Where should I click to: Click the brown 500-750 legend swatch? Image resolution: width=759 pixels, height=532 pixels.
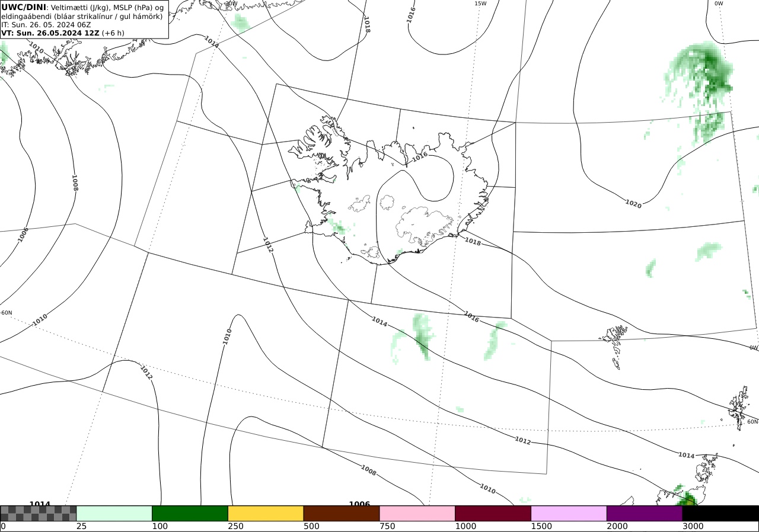342,513
